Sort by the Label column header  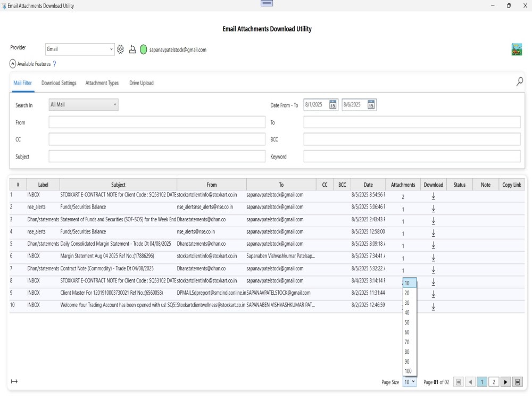pos(43,185)
